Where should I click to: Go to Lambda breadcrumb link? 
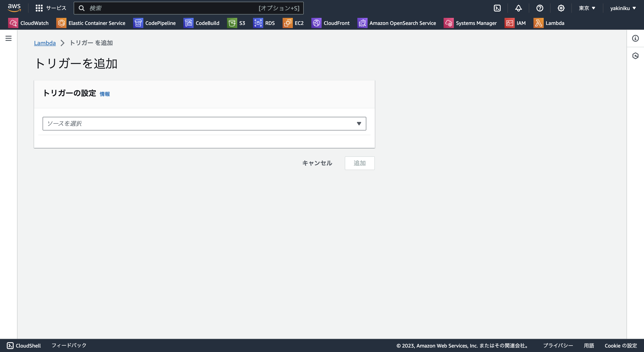(45, 43)
